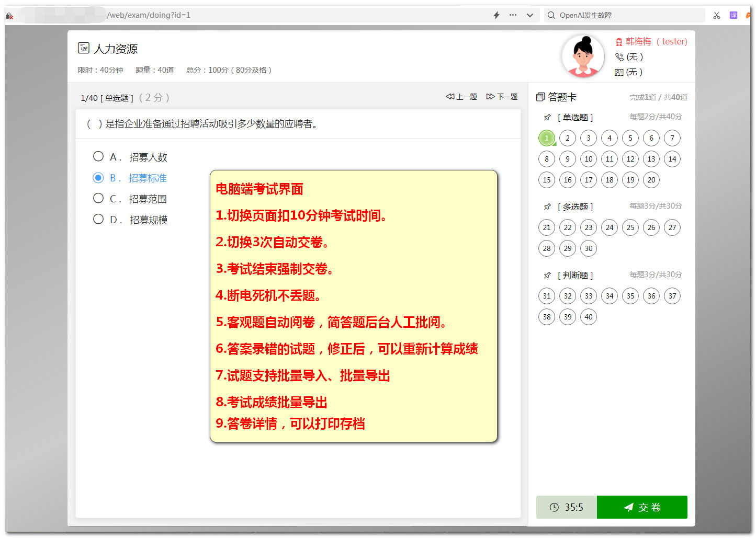
Task: Click the exam paper icon beside 人力资源
Action: coord(84,48)
